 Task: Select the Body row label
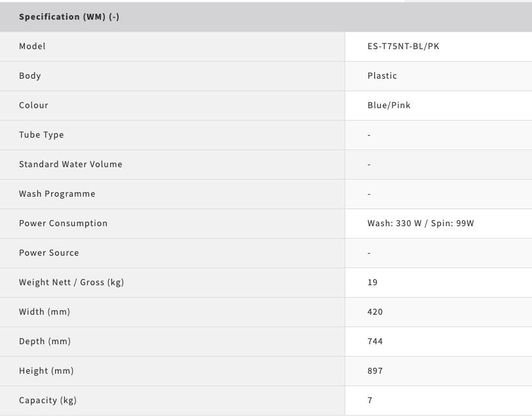[x=30, y=76]
